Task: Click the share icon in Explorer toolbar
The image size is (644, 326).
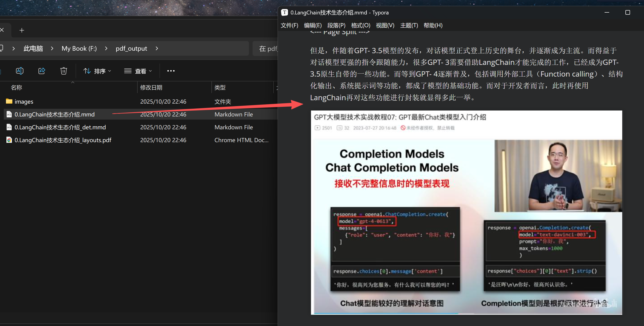Action: 41,71
